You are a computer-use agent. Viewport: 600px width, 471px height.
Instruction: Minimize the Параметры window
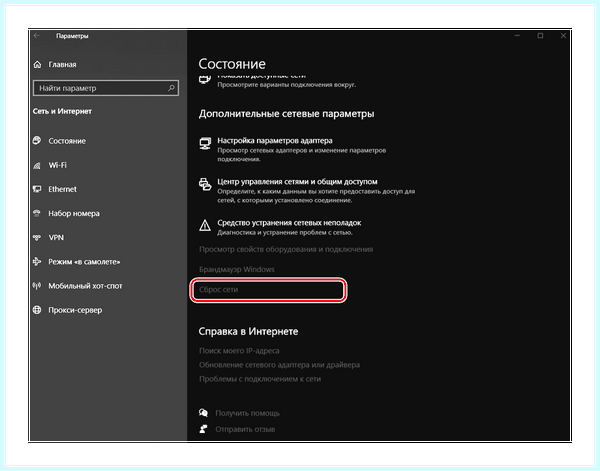517,36
